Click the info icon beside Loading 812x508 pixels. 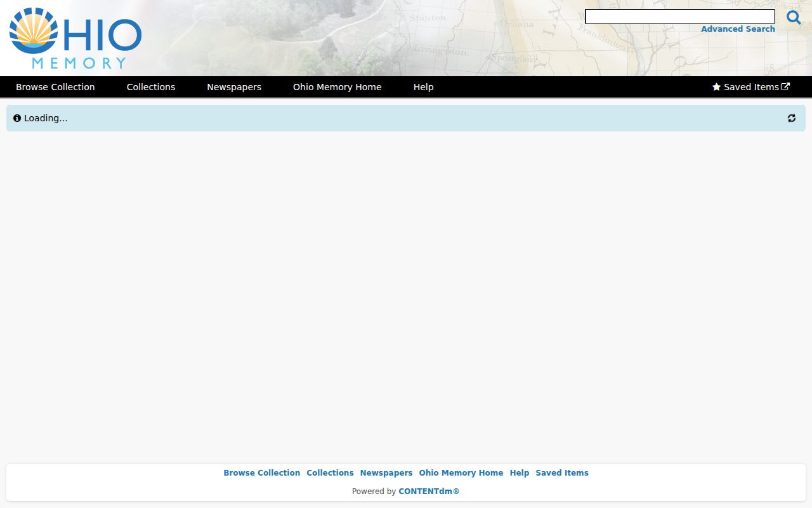(x=17, y=118)
